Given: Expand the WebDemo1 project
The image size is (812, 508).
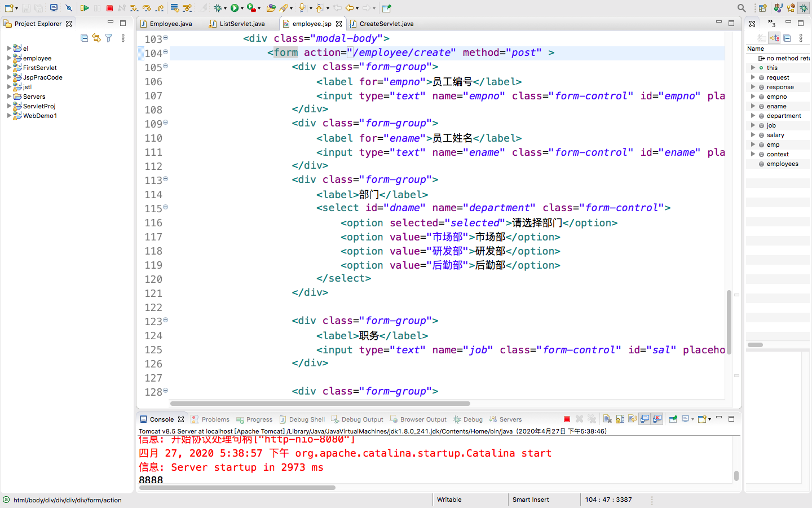Looking at the screenshot, I should click(x=9, y=116).
